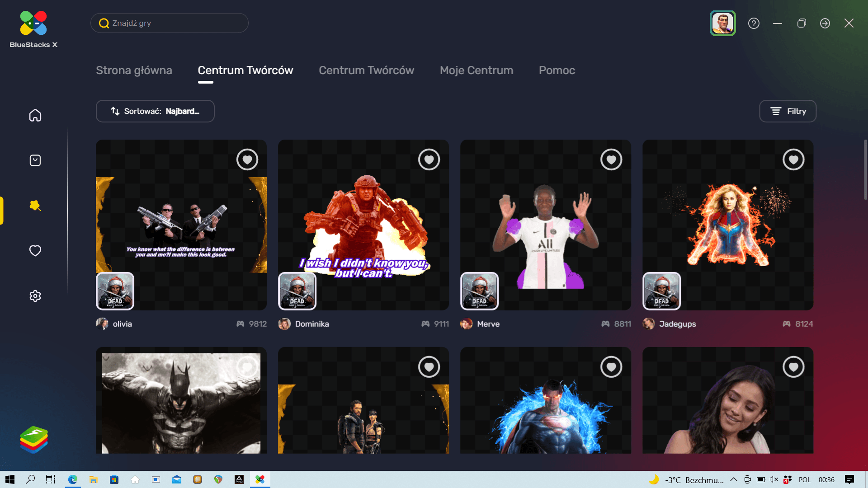
Task: Click Jadegups' avatar icon
Action: pos(649,324)
